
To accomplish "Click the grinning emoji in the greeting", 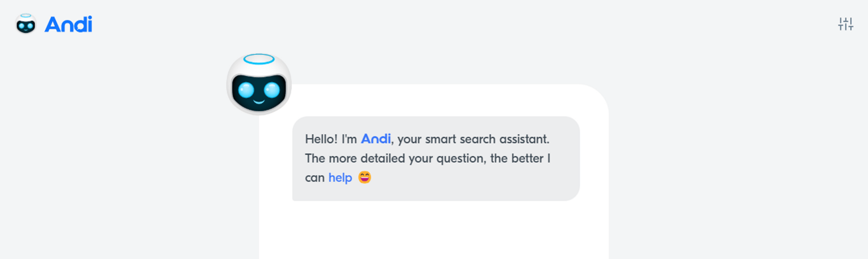I will [365, 178].
